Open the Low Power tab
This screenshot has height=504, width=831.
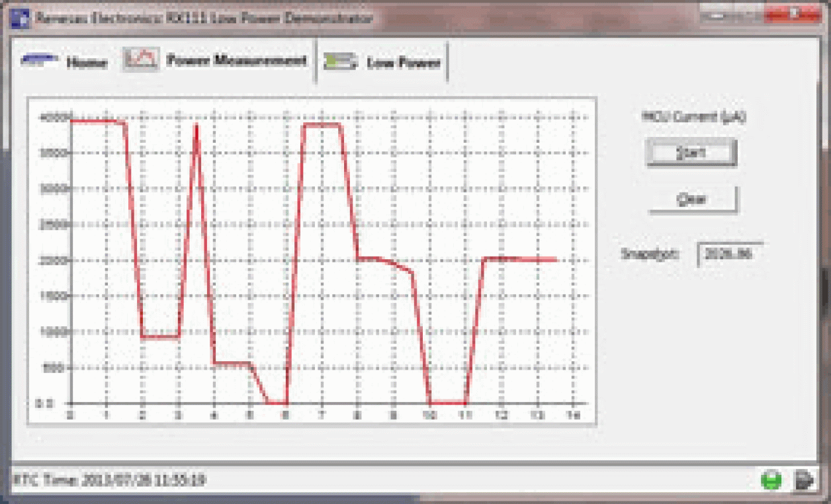(x=404, y=62)
